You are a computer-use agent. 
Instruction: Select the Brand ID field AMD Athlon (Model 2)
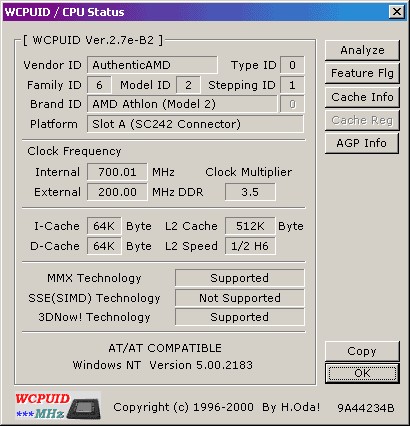[x=182, y=104]
